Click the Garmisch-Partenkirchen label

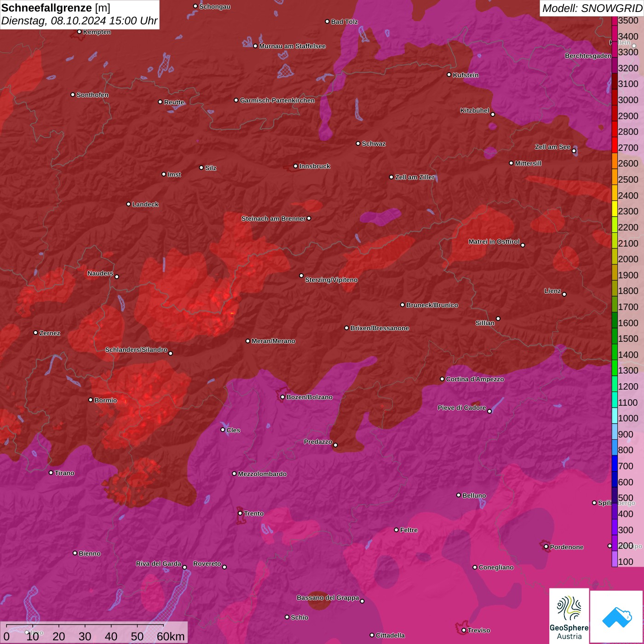point(277,100)
